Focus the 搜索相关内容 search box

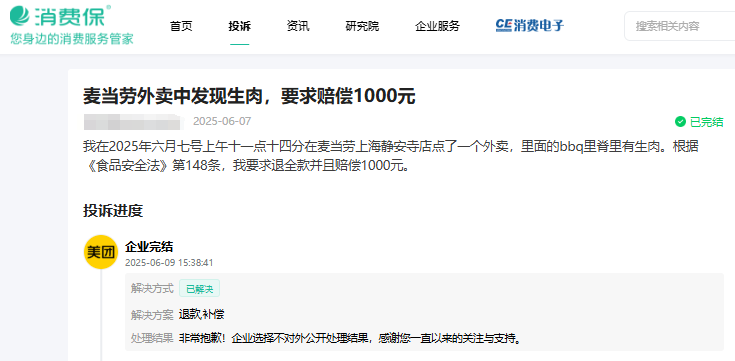point(680,26)
